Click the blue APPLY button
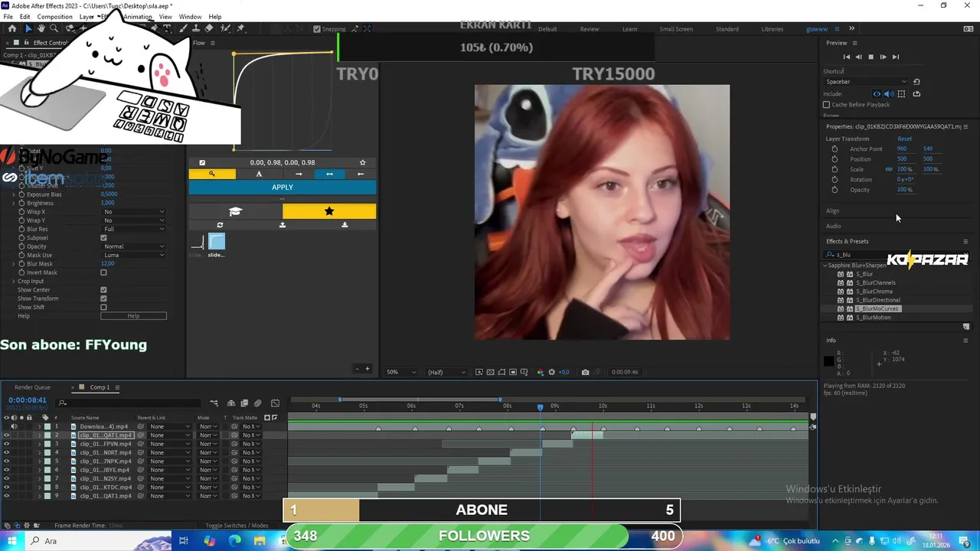The height and width of the screenshot is (551, 980). 283,187
